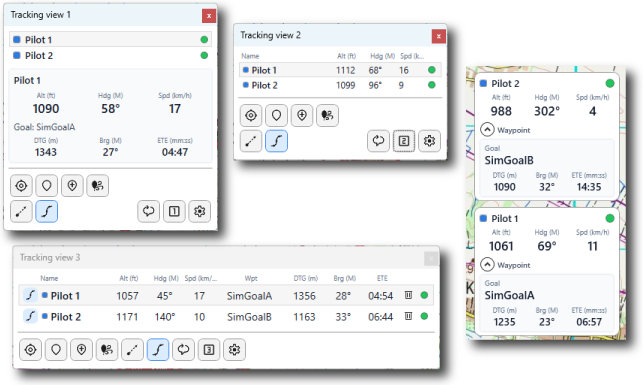Click small box icon at end of Pilot 2 row

click(408, 316)
